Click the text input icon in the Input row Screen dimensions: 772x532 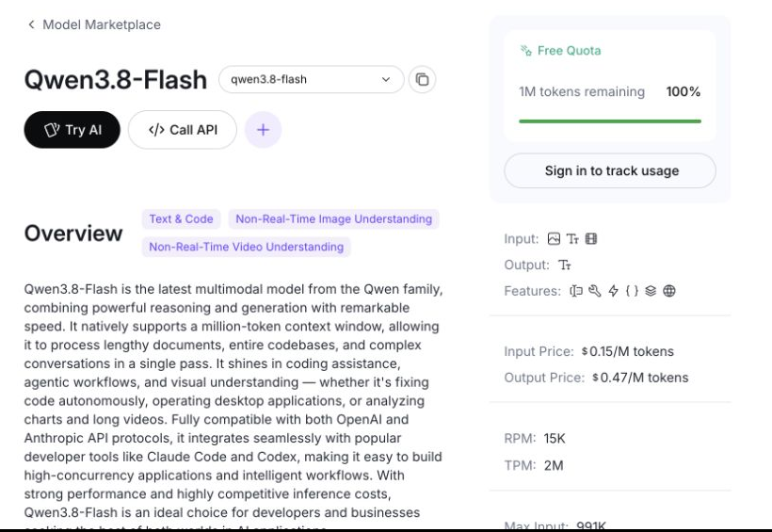[572, 239]
